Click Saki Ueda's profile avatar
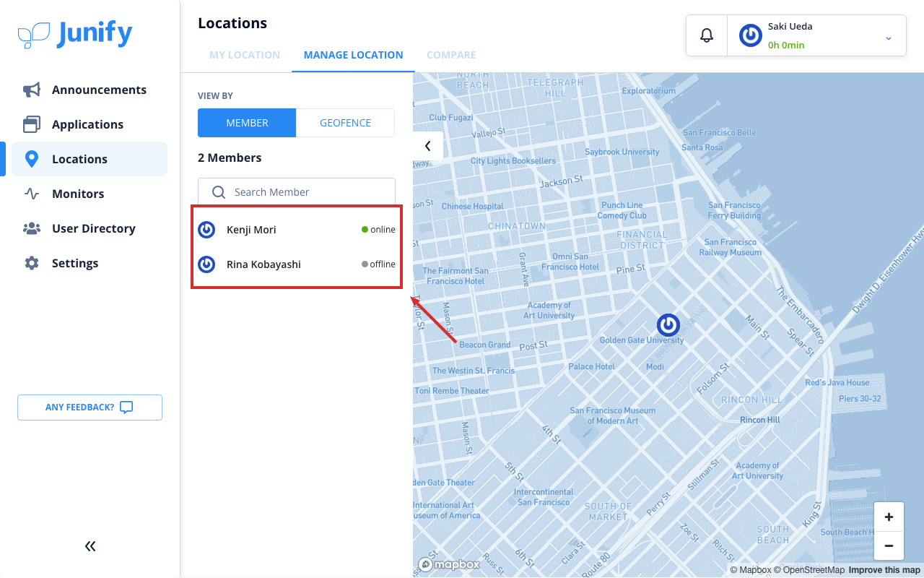Image resolution: width=924 pixels, height=578 pixels. (751, 35)
